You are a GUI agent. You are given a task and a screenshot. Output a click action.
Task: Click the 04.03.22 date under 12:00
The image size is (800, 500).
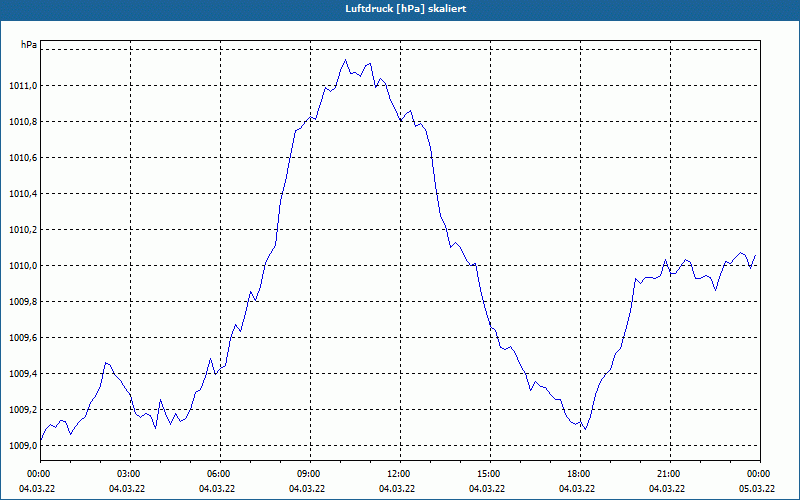tap(397, 489)
